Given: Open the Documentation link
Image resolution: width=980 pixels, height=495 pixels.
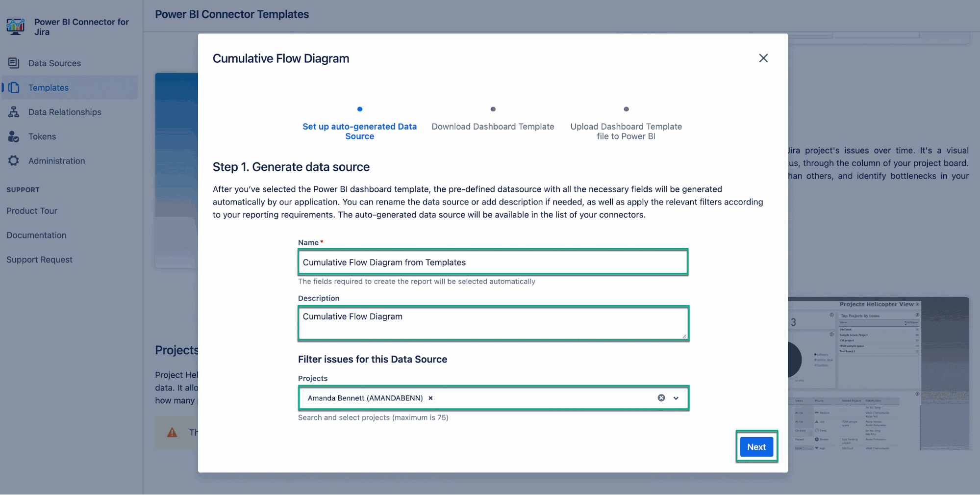Looking at the screenshot, I should pyautogui.click(x=36, y=235).
